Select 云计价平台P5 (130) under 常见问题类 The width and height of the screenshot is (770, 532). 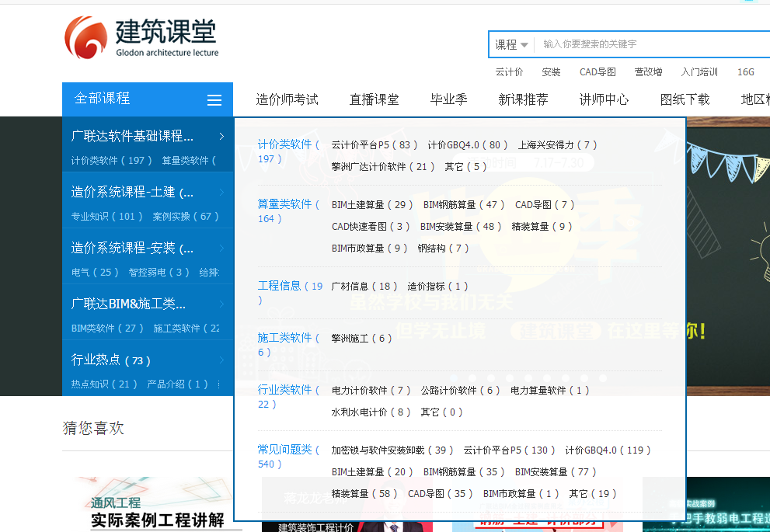pos(509,450)
